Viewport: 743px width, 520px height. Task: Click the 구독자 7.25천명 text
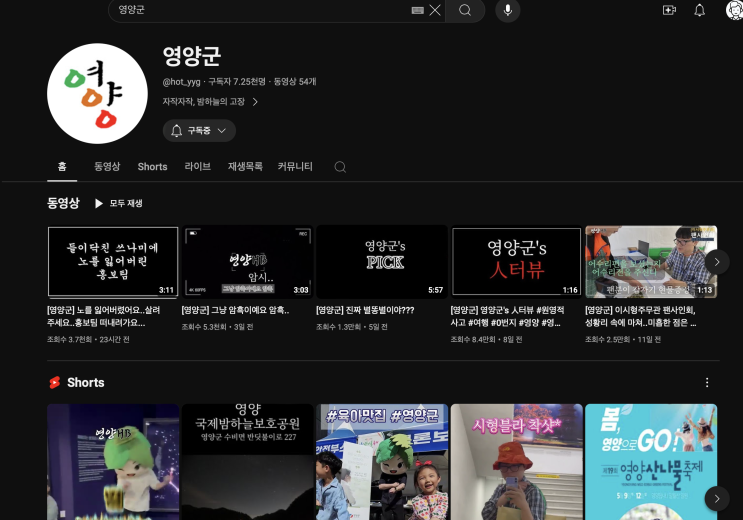(x=237, y=82)
